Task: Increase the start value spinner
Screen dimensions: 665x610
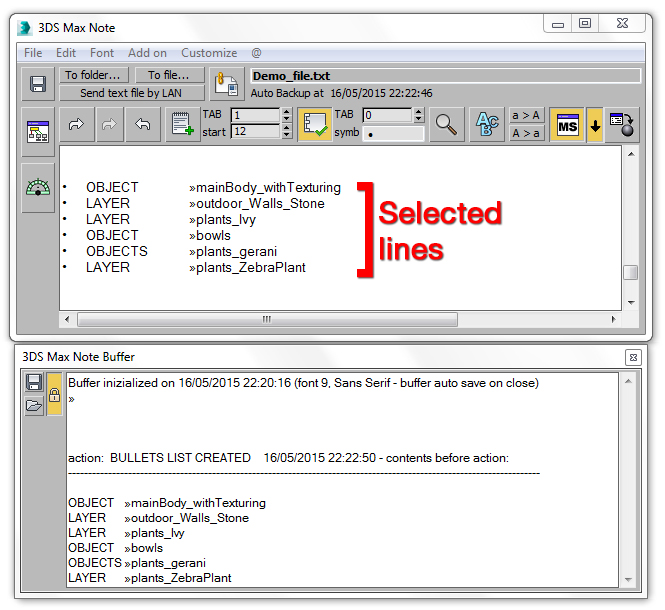Action: click(x=287, y=128)
